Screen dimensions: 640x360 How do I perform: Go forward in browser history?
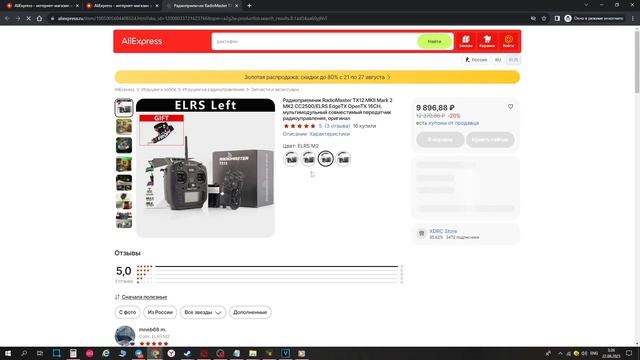pos(18,18)
